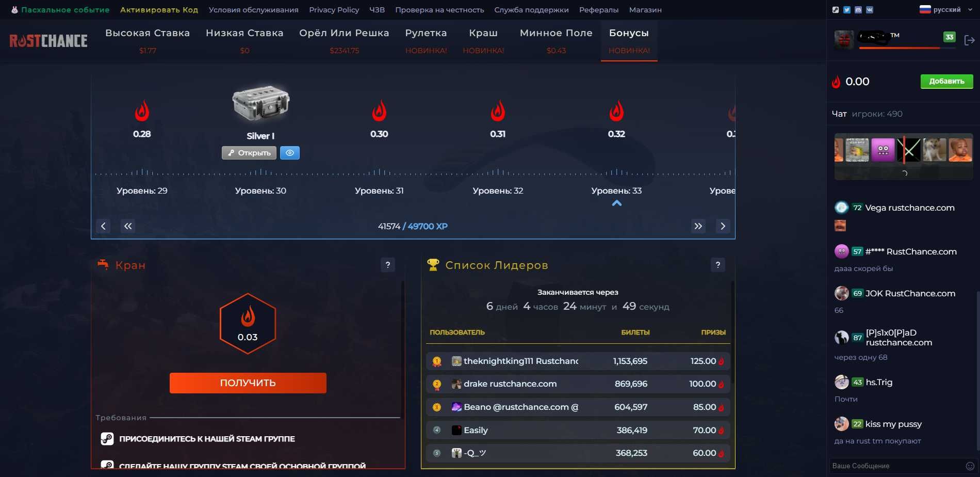Screen dimensions: 980x477
Task: Click the RustChance logo
Action: (x=48, y=41)
